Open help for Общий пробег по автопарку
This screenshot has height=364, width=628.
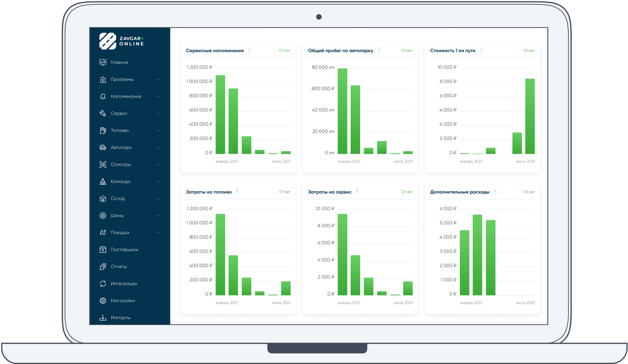[x=379, y=50]
